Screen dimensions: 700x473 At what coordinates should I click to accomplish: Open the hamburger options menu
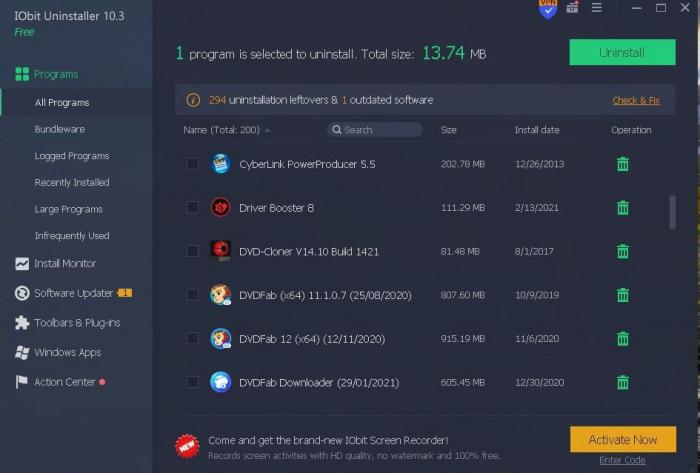[x=596, y=8]
